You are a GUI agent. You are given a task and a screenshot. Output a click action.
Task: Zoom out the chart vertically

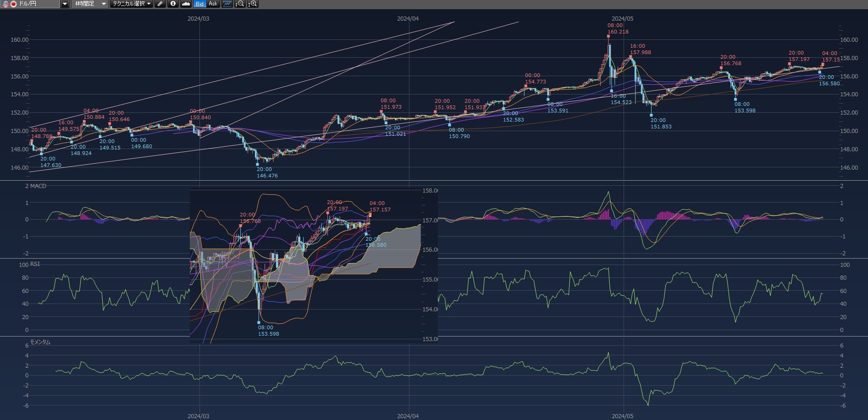coord(239,4)
